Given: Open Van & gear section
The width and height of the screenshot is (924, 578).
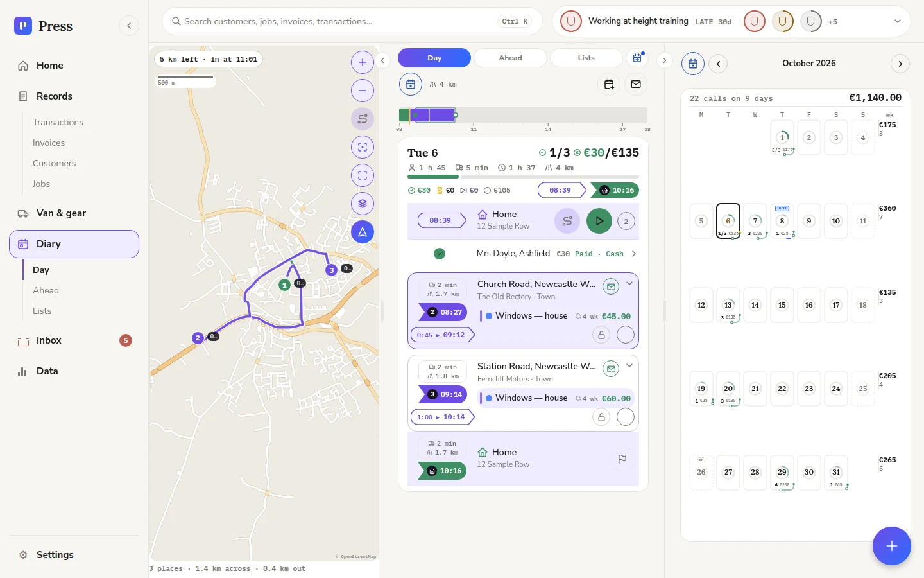Looking at the screenshot, I should click(x=74, y=213).
